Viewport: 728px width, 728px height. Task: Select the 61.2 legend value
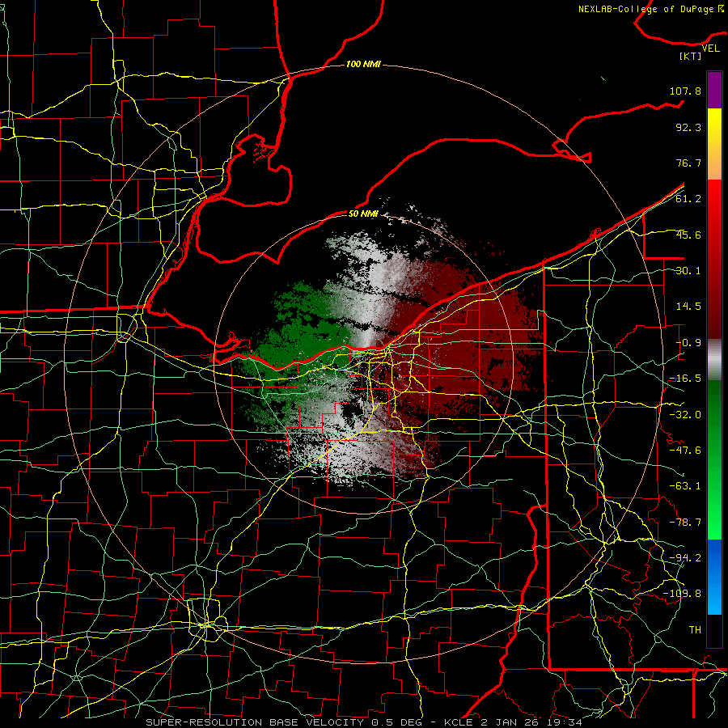point(688,199)
